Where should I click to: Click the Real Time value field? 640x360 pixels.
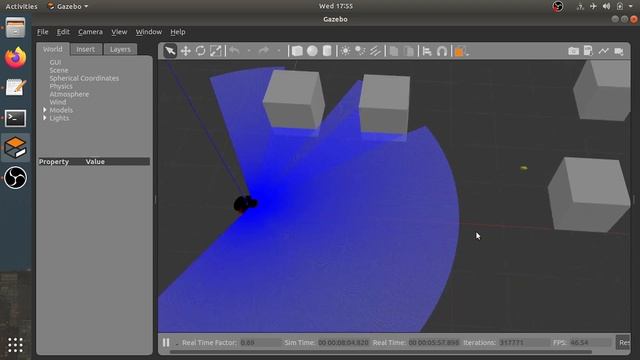(x=434, y=342)
